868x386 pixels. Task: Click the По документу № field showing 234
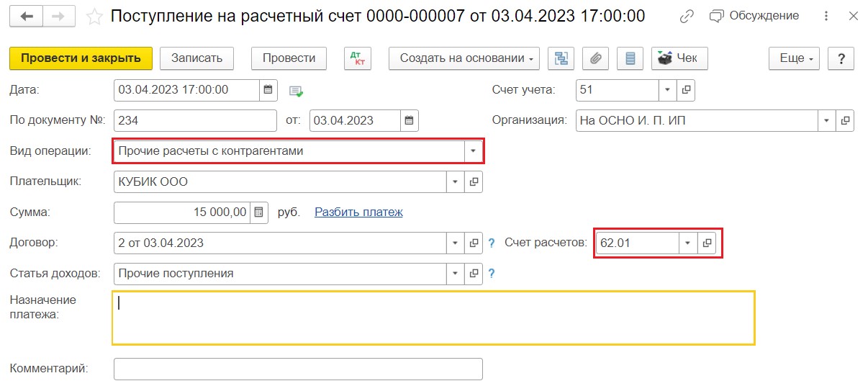pos(195,120)
